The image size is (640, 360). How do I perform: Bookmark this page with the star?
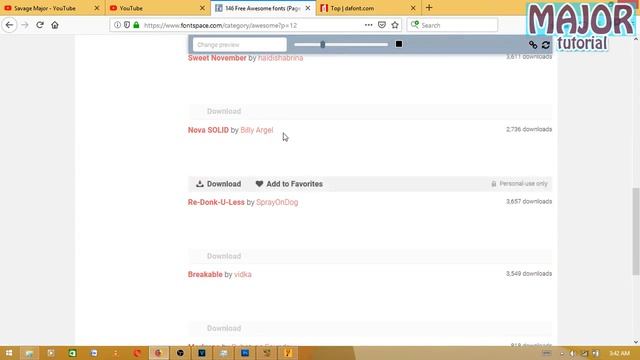tap(395, 25)
